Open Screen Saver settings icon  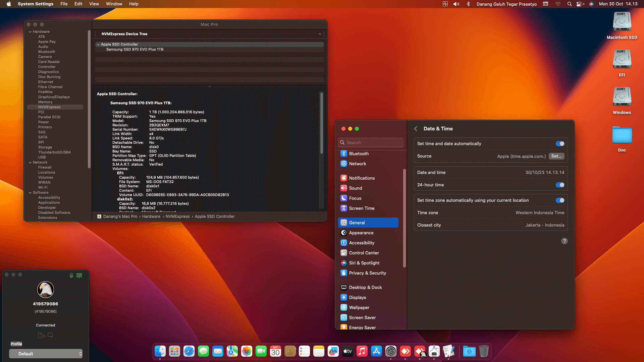pos(344,317)
